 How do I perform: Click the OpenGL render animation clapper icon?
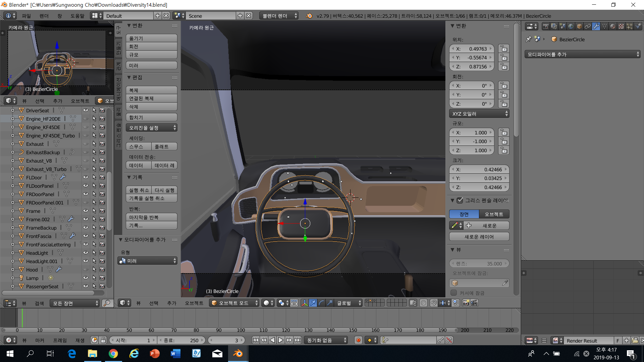click(474, 303)
